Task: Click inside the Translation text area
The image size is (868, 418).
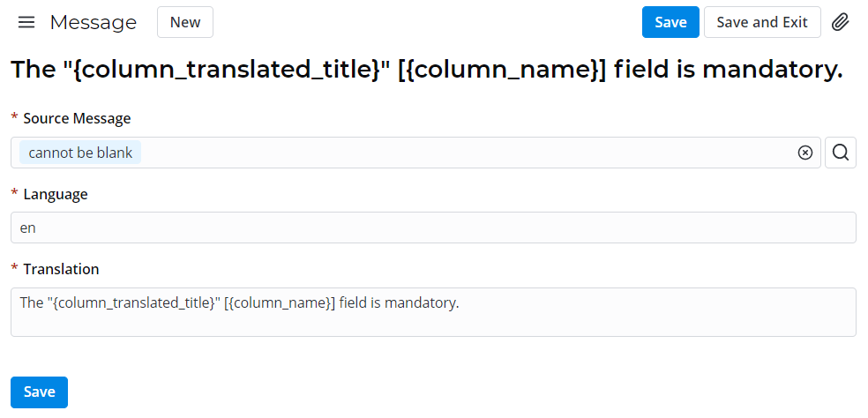Action: click(433, 319)
